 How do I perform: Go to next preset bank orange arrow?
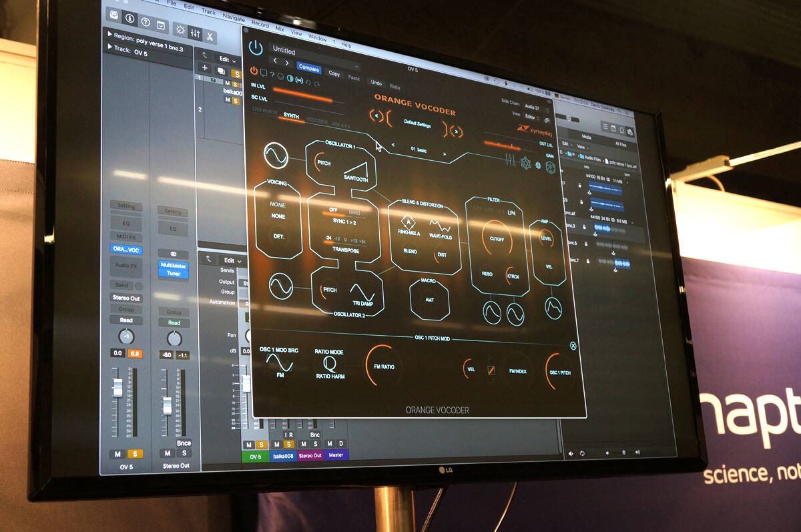(x=456, y=131)
